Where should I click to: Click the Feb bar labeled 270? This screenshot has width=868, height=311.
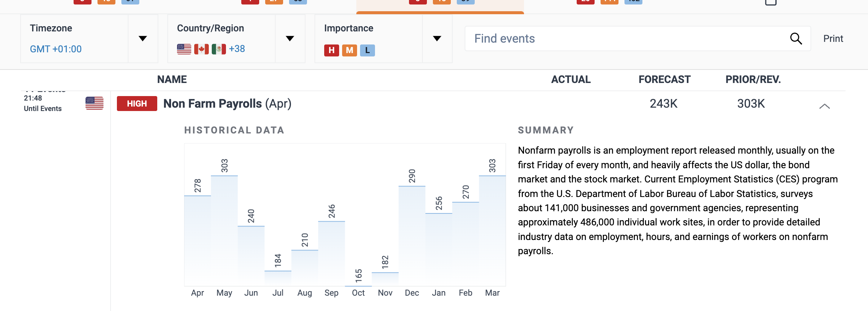coord(466,244)
